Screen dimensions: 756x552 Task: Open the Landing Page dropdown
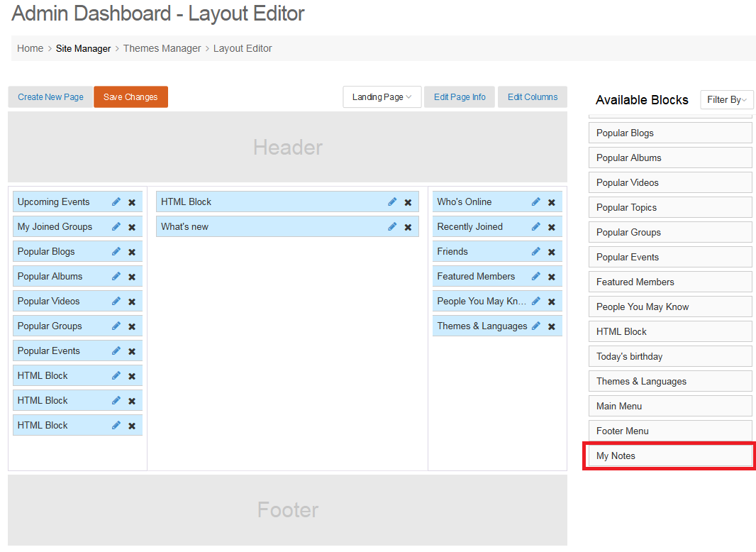pos(382,97)
